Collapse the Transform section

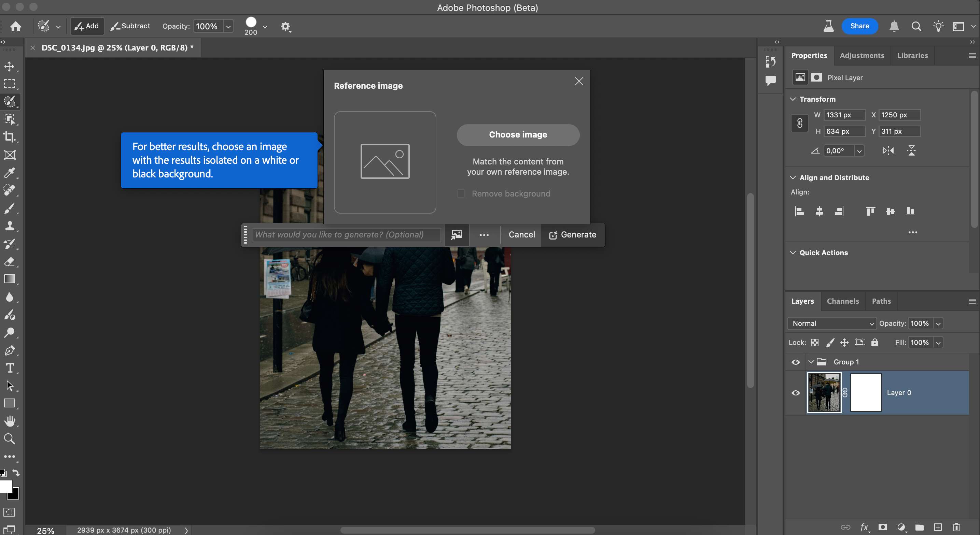pyautogui.click(x=793, y=99)
